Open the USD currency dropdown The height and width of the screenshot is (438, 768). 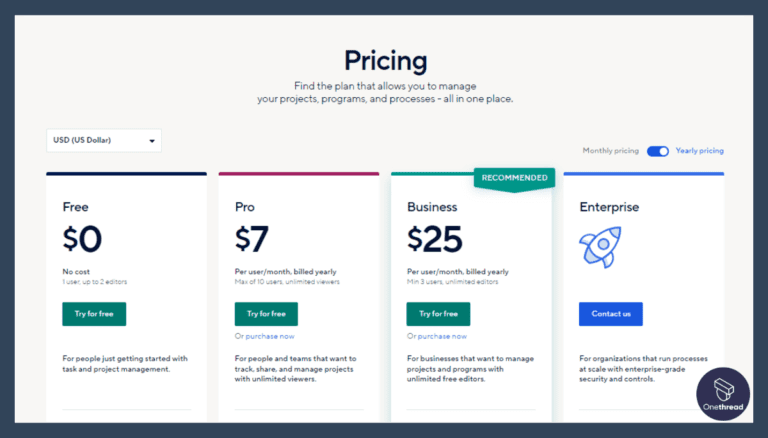[x=103, y=141]
